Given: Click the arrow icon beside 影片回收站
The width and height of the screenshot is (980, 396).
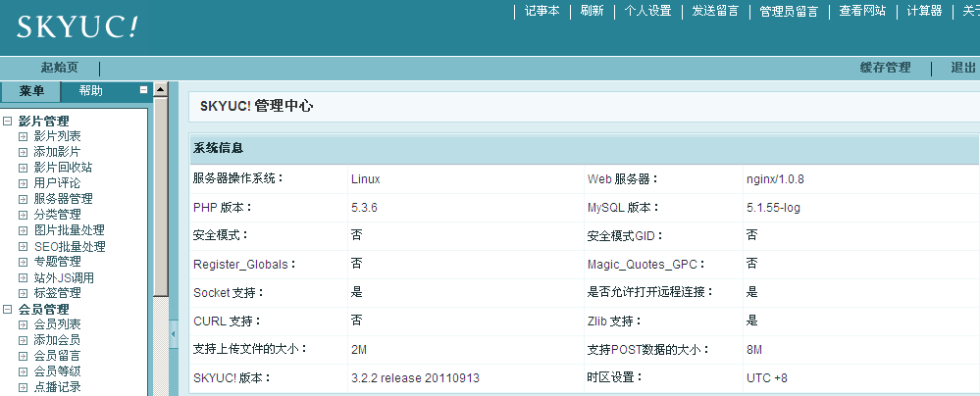Looking at the screenshot, I should click(24, 168).
